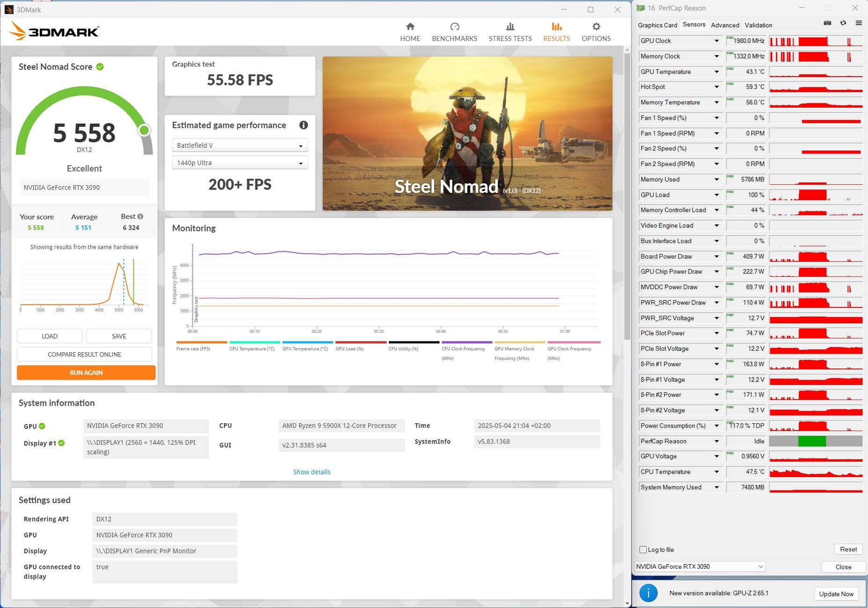868x608 pixels.
Task: Open the Battlefield V game dropdown
Action: (240, 145)
